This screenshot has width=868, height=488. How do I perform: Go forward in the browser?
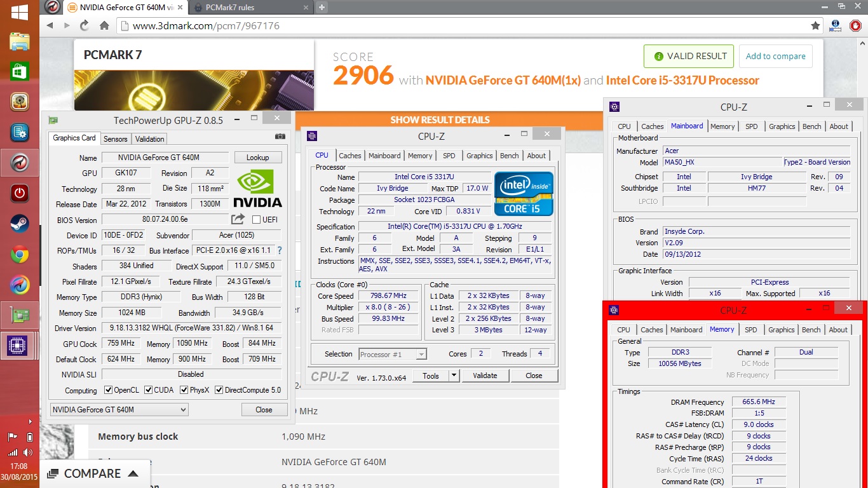[x=67, y=25]
